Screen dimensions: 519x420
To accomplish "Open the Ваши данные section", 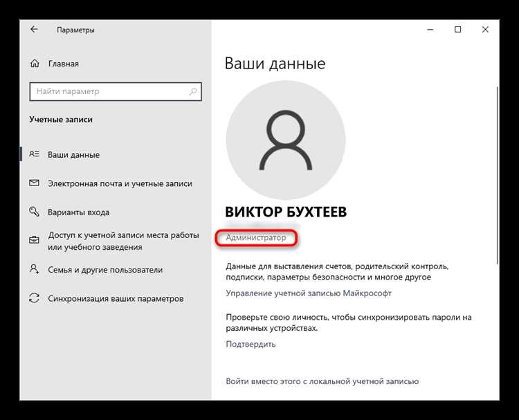I will 73,155.
